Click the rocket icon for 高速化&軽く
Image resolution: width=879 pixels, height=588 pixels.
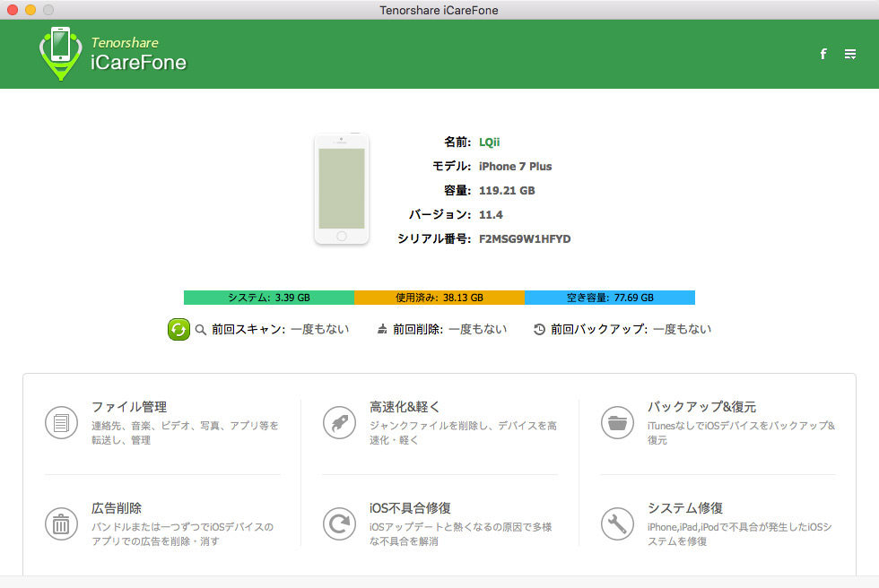(x=339, y=423)
